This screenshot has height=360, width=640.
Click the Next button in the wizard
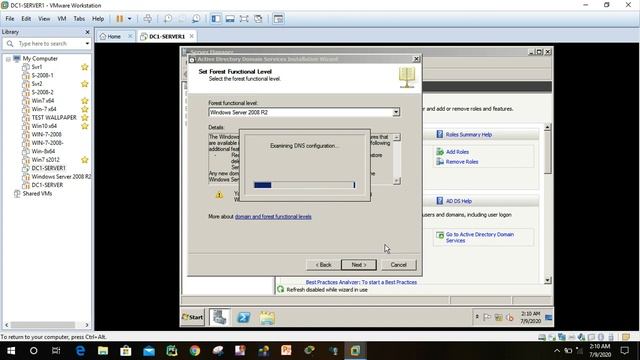pyautogui.click(x=358, y=265)
